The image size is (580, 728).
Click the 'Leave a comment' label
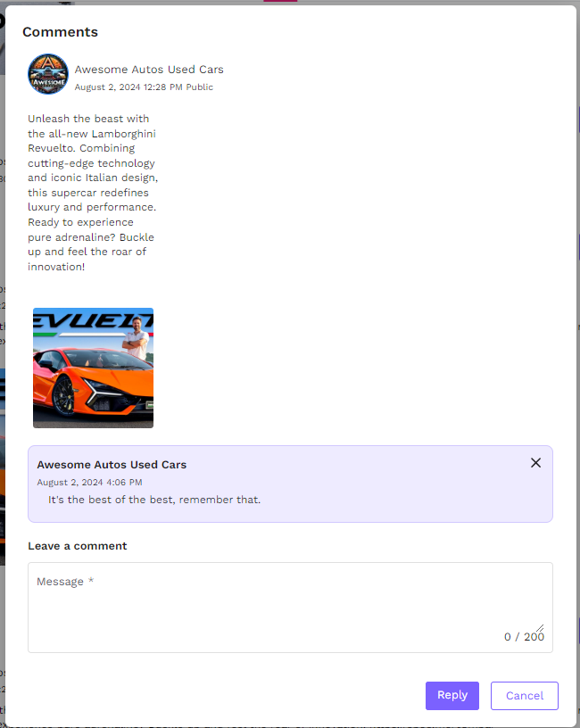78,546
